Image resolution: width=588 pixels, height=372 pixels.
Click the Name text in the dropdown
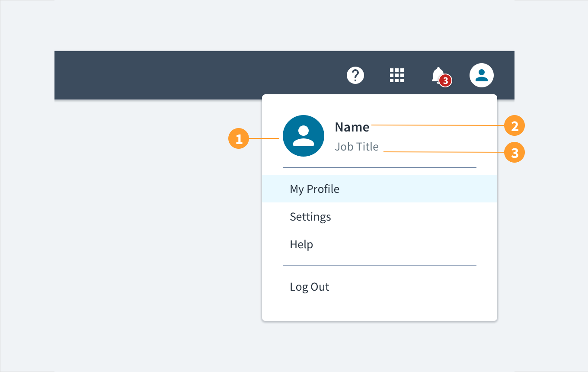tap(352, 127)
